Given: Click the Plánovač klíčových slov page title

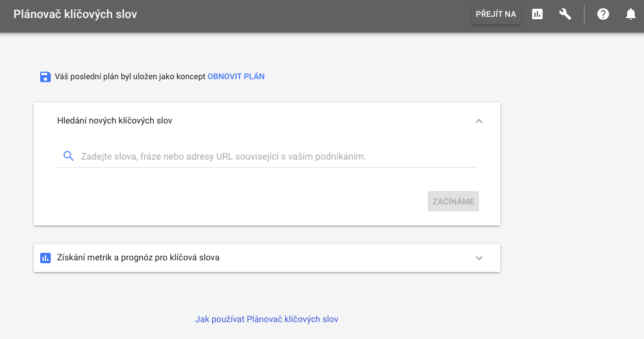Looking at the screenshot, I should point(75,14).
